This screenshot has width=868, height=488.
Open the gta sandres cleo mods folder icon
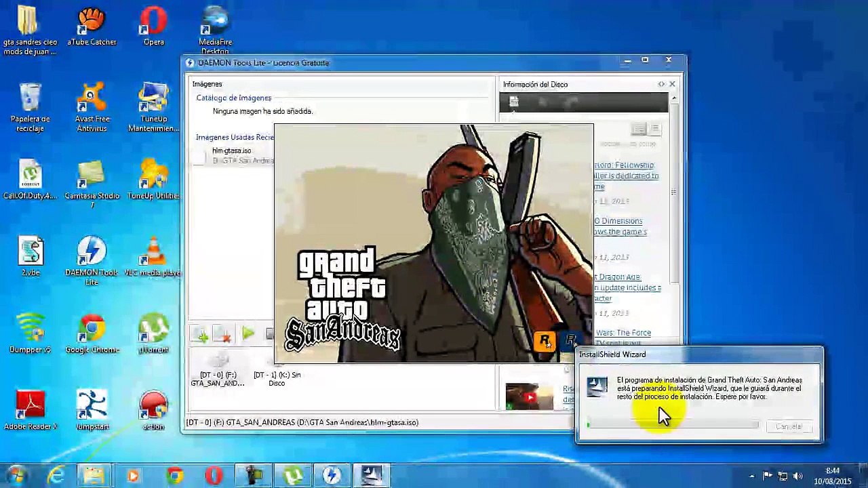30,30
